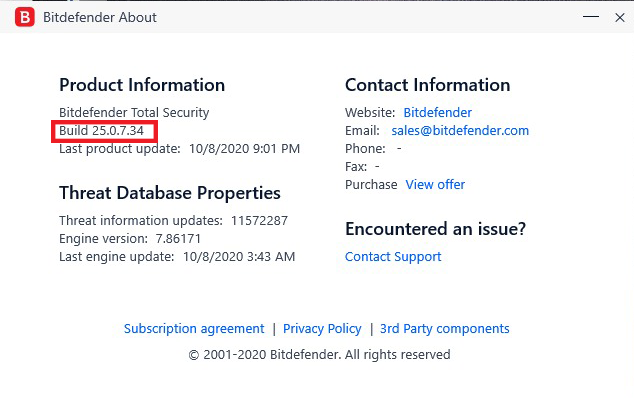Click the sales@bitdefender.com email link
The image size is (634, 398).
pyautogui.click(x=460, y=131)
